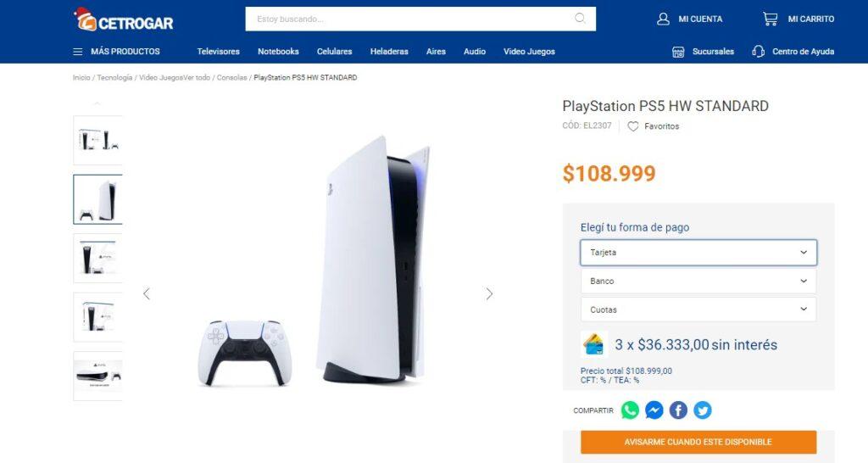Viewport: 868px width, 463px height.
Task: Share product on Twitter icon
Action: 703,410
